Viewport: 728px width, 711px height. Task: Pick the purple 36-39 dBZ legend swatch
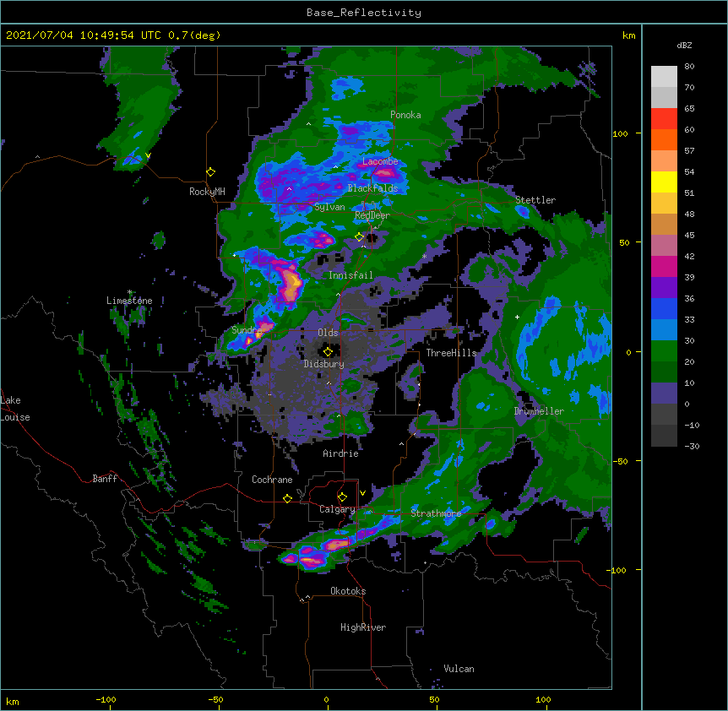(x=664, y=288)
